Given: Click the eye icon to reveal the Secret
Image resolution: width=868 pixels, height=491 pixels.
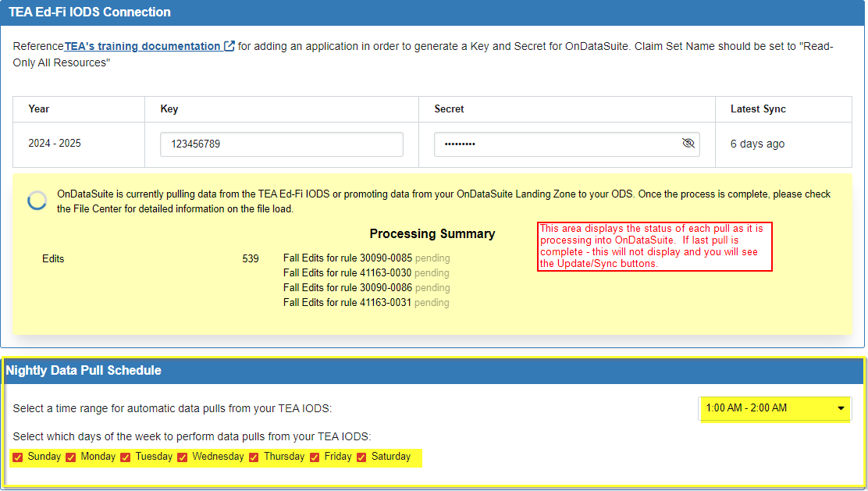Looking at the screenshot, I should (688, 144).
